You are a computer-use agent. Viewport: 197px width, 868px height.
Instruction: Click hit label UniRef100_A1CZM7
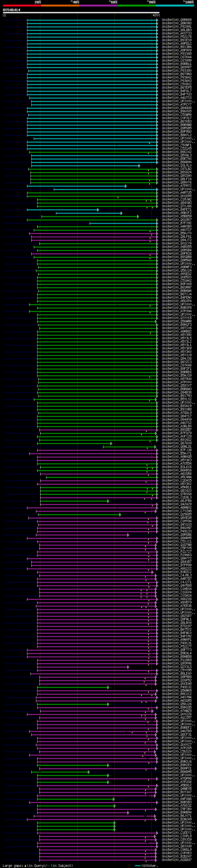pyautogui.click(x=177, y=717)
